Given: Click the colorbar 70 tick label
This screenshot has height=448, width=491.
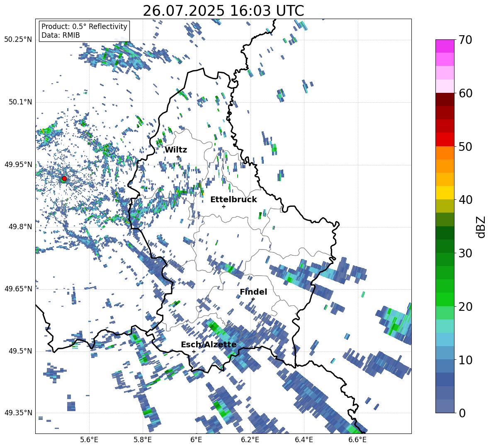Looking at the screenshot, I should coord(466,40).
